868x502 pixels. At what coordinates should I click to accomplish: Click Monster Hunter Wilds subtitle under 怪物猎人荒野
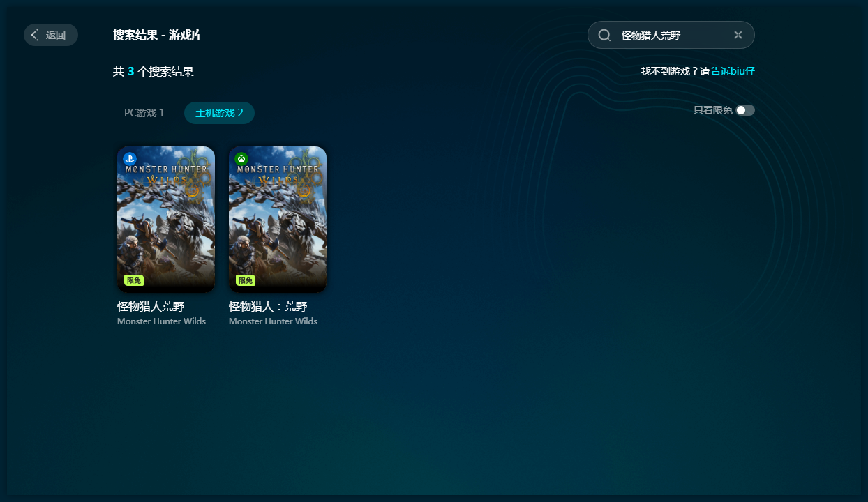161,321
